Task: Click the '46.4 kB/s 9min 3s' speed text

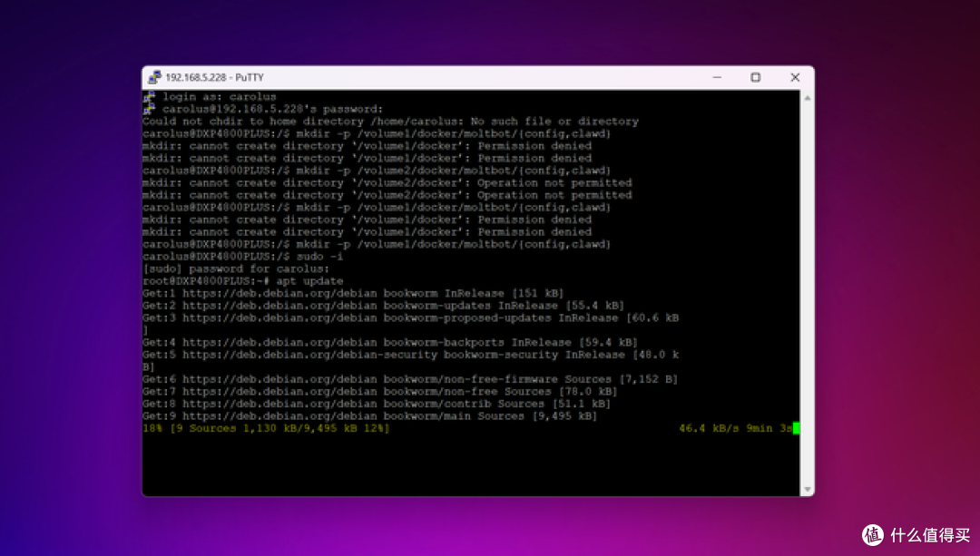Action: 736,428
